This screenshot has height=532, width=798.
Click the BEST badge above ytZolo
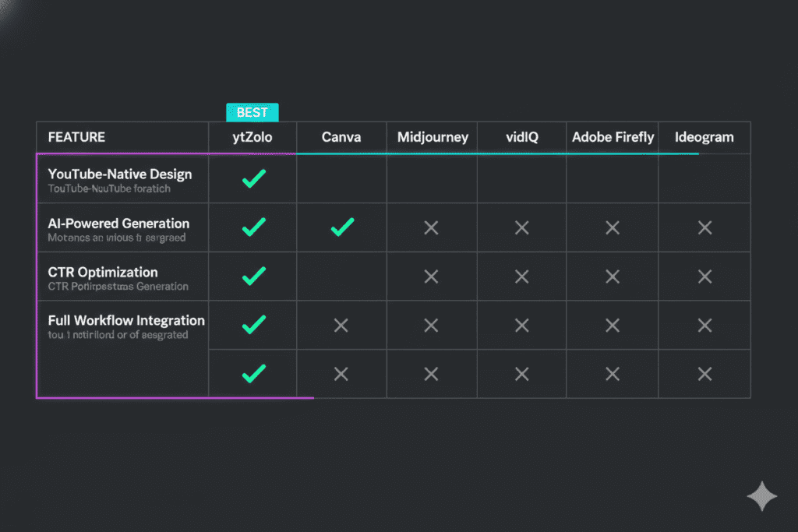click(252, 112)
